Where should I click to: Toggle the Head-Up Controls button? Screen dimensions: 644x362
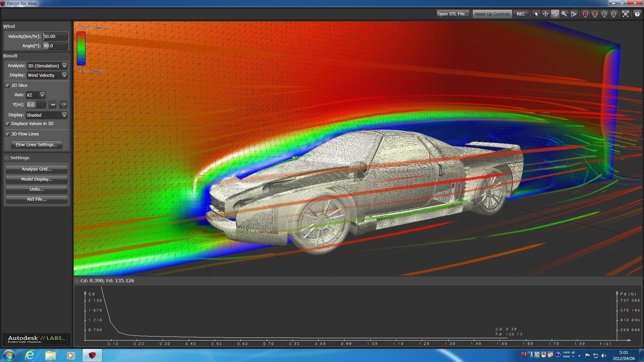[492, 14]
